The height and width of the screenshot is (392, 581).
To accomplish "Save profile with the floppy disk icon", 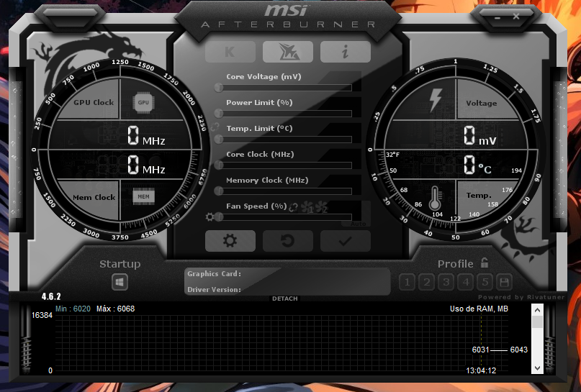I will [x=504, y=283].
